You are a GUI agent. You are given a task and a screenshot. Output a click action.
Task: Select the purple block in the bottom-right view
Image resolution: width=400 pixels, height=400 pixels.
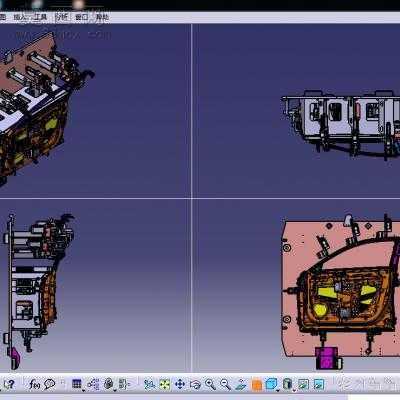(327, 358)
